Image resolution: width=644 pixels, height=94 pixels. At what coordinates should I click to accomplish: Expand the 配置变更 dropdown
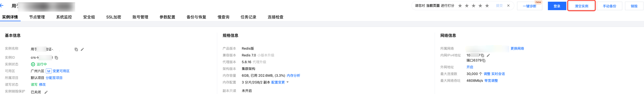point(287,82)
